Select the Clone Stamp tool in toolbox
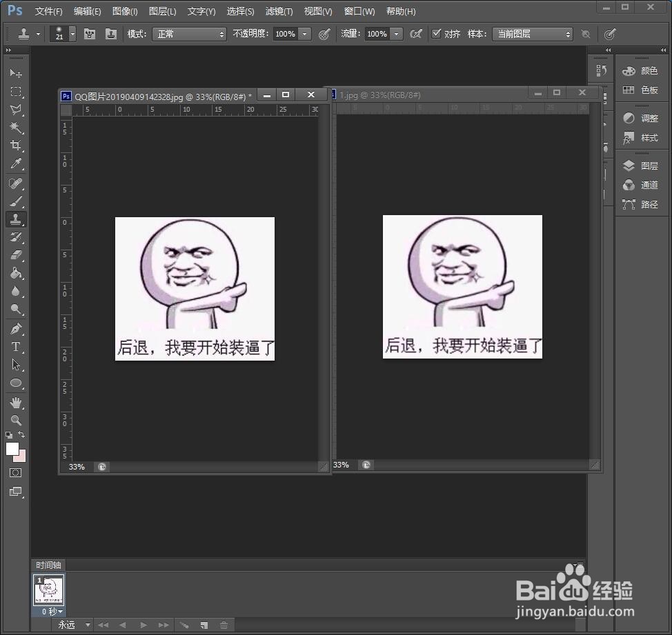Viewport: 672px width, 635px height. 16,219
